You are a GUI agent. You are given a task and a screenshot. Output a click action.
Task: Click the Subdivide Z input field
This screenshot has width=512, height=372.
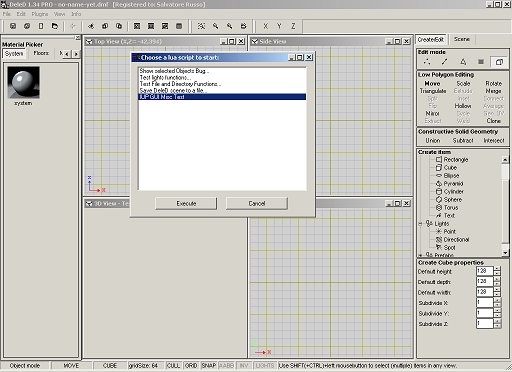tap(485, 323)
